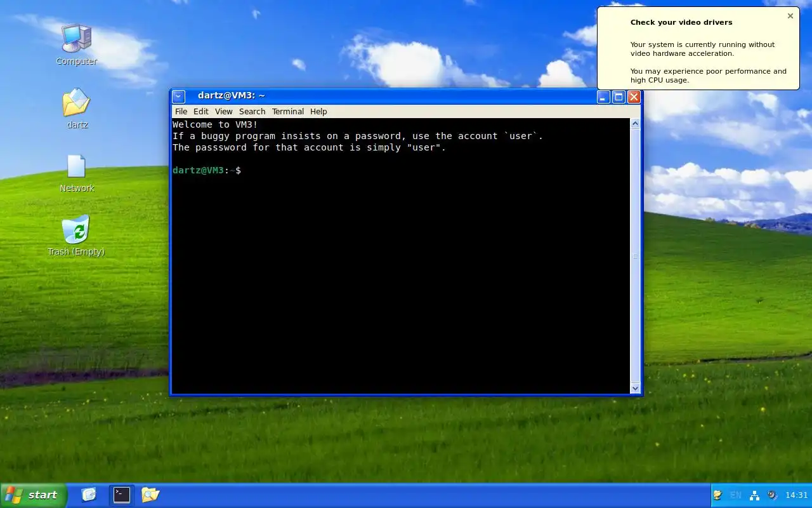The height and width of the screenshot is (508, 812).
Task: Select the terminal taskbar button
Action: click(x=121, y=495)
